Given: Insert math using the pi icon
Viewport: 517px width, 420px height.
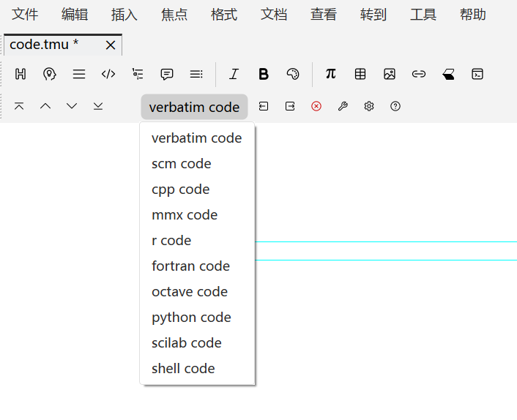Looking at the screenshot, I should (331, 74).
